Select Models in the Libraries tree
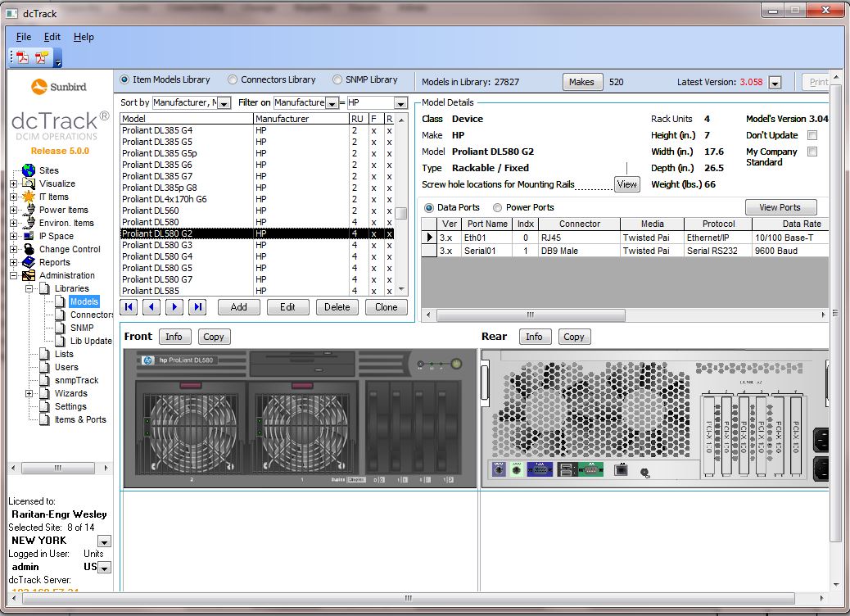The width and height of the screenshot is (850, 616). (84, 301)
